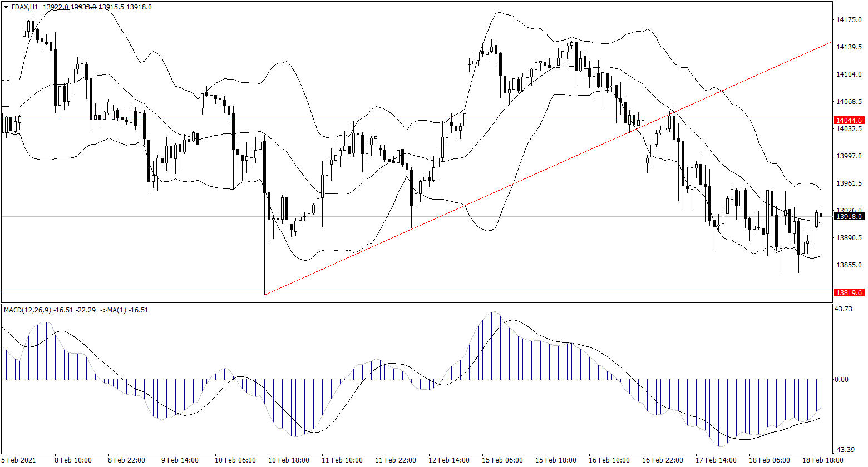Click the MACD(12,26,9) indicator label
Viewport: 868px width, 467px height.
pyautogui.click(x=27, y=310)
